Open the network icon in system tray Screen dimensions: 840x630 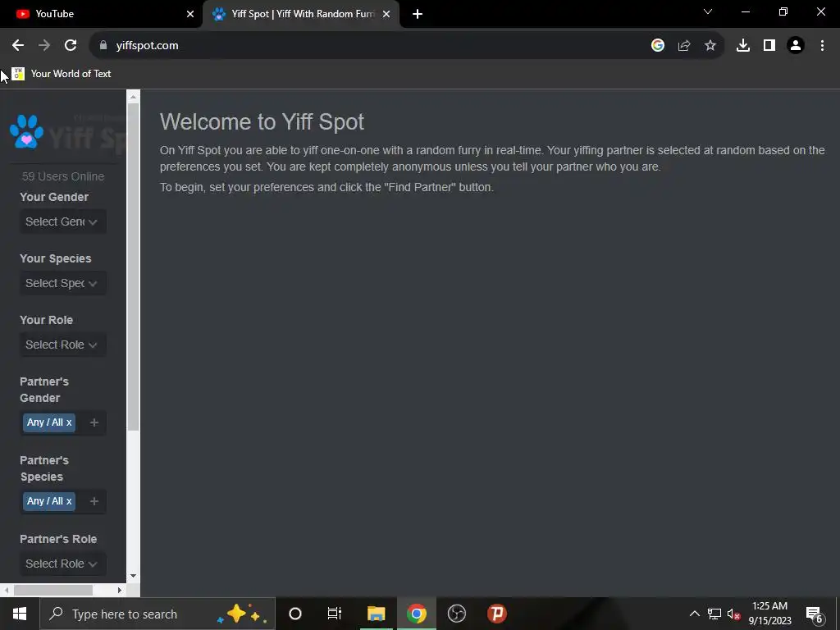[x=714, y=614]
